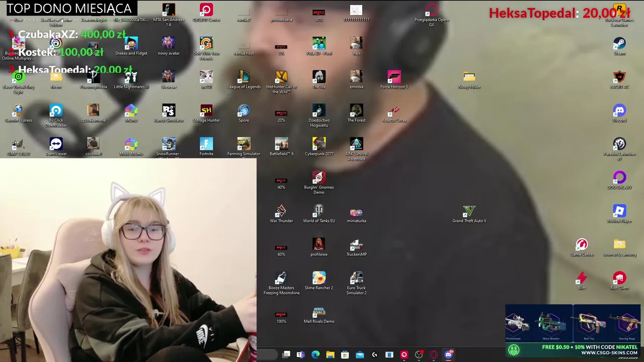Open Task View on the taskbar
This screenshot has width=644, height=362.
click(x=286, y=354)
